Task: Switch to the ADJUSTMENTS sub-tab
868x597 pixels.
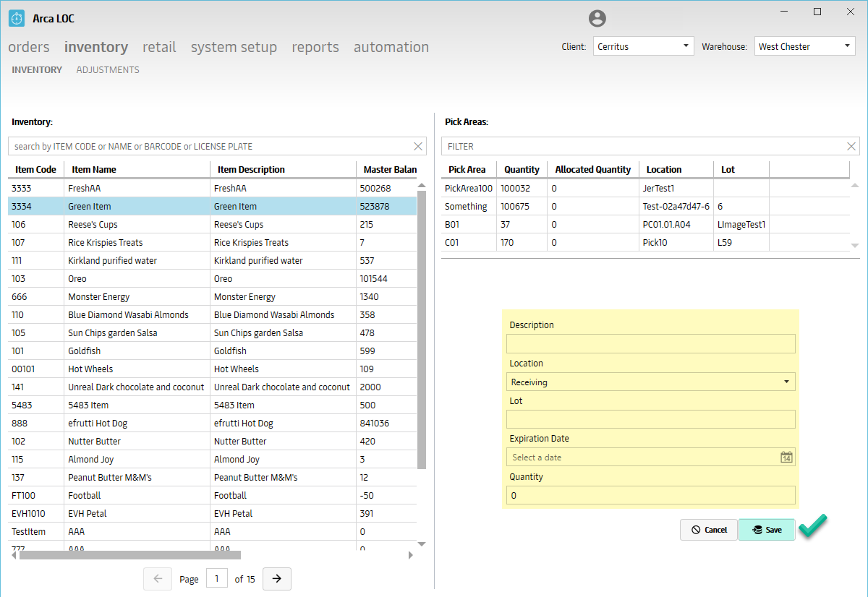Action: click(x=108, y=70)
